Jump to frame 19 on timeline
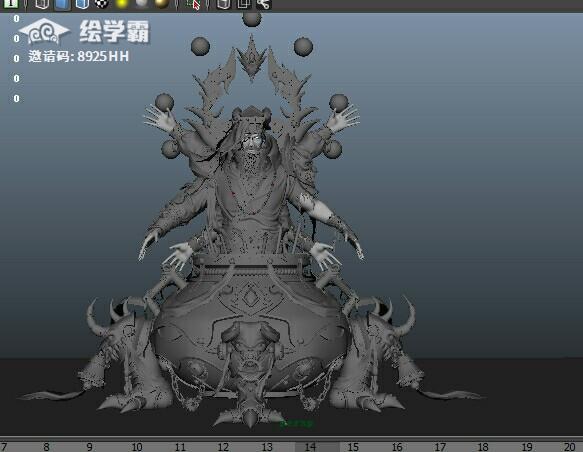The width and height of the screenshot is (583, 452). [527, 446]
